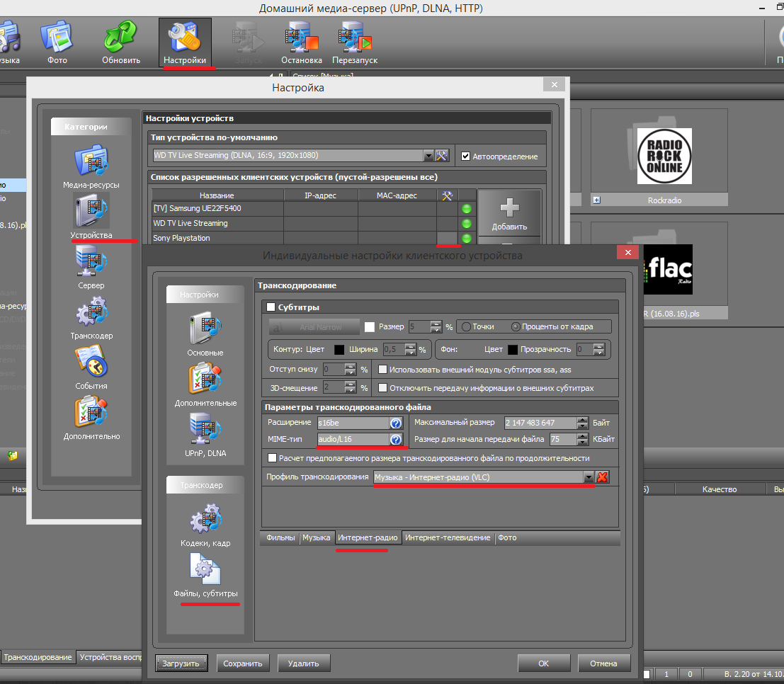Edit the MIME-тип field audio/L16
Viewport: 784px width, 684px height.
pyautogui.click(x=353, y=440)
